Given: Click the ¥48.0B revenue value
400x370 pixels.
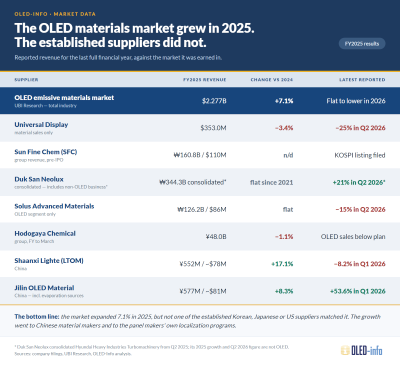Looking at the screenshot, I should pos(216,237).
